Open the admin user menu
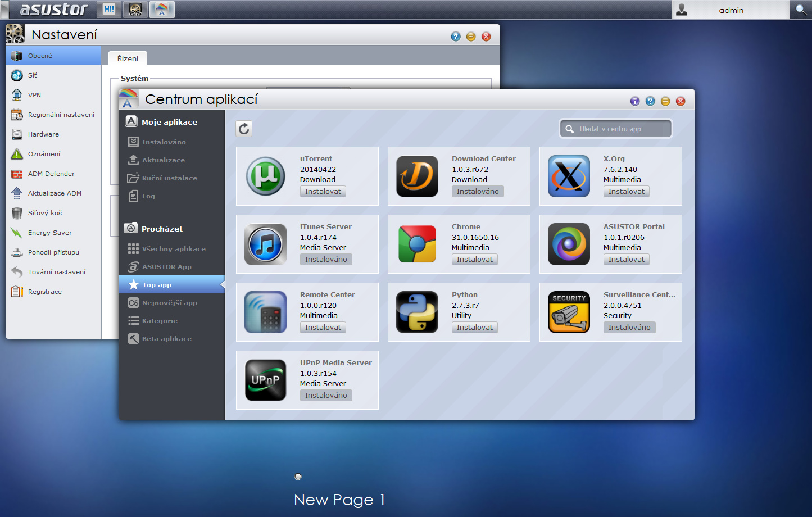This screenshot has width=812, height=517. [x=731, y=10]
